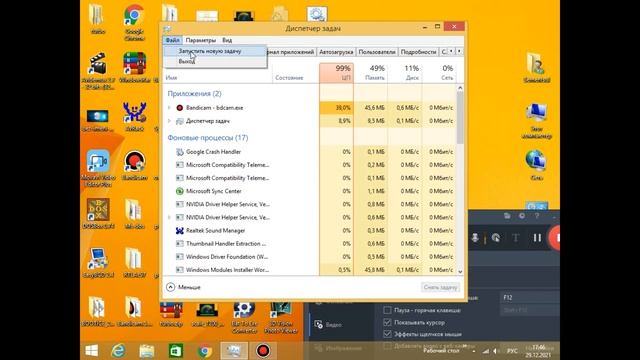Select the first 'Microsoft Compatibility Teleme...' row
The height and width of the screenshot is (360, 640).
click(309, 165)
